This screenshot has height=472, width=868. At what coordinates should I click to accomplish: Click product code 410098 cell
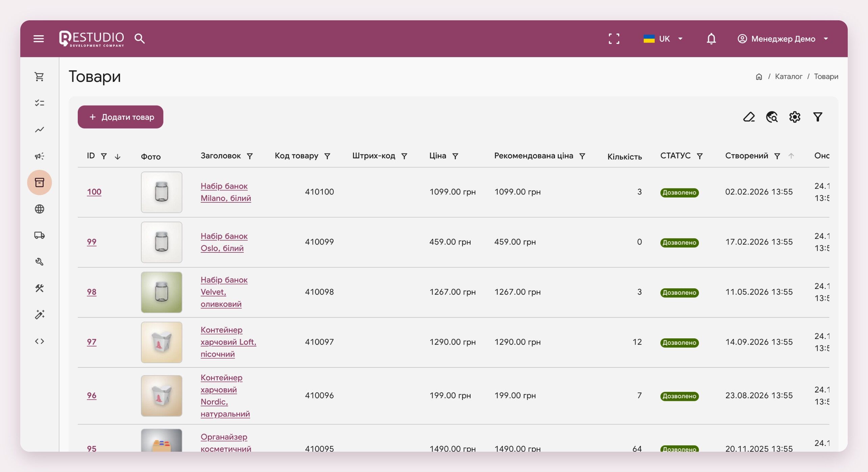coord(319,292)
